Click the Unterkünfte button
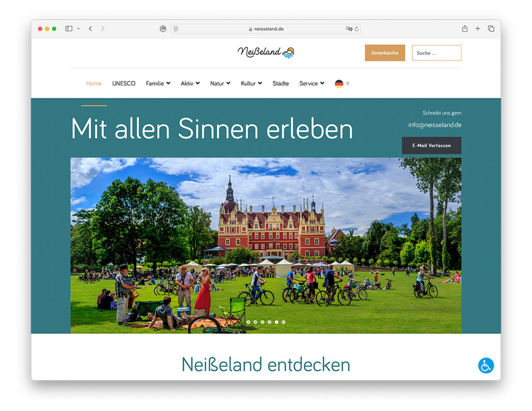The width and height of the screenshot is (532, 411). coord(384,53)
